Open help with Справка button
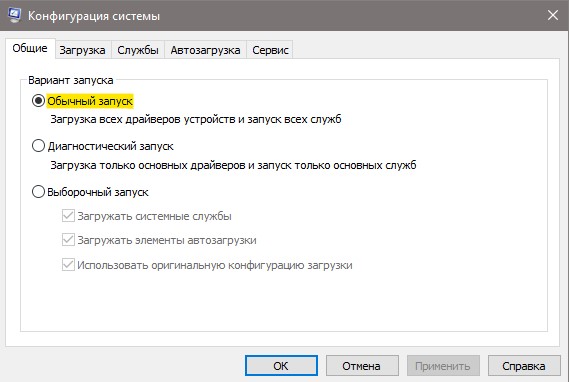 [524, 366]
